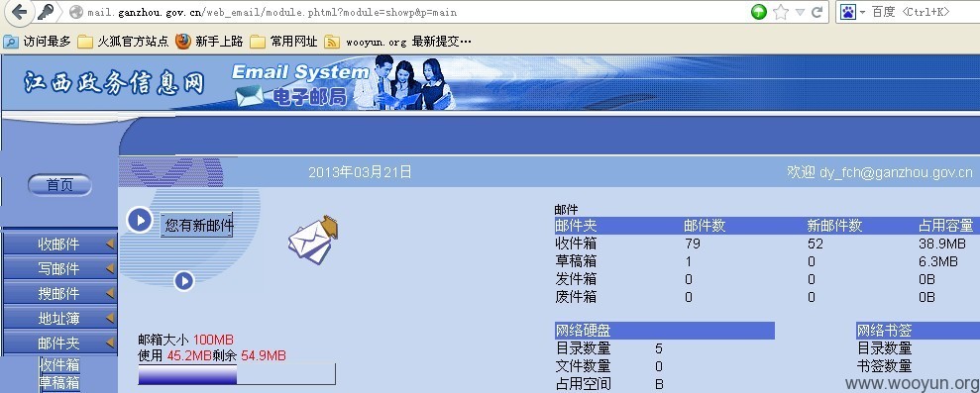The width and height of the screenshot is (980, 393).
Task: Open 收件箱 in the sidebar folder list
Action: click(60, 364)
